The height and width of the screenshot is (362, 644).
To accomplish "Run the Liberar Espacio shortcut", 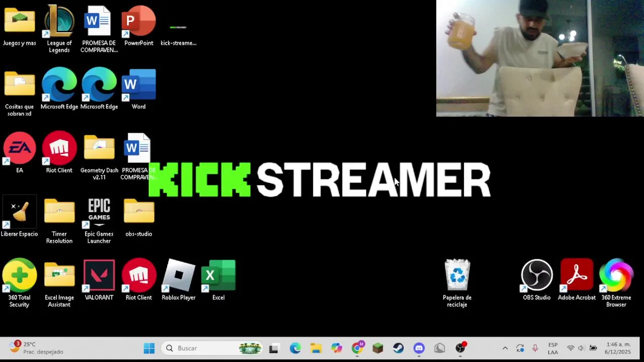I will (20, 217).
